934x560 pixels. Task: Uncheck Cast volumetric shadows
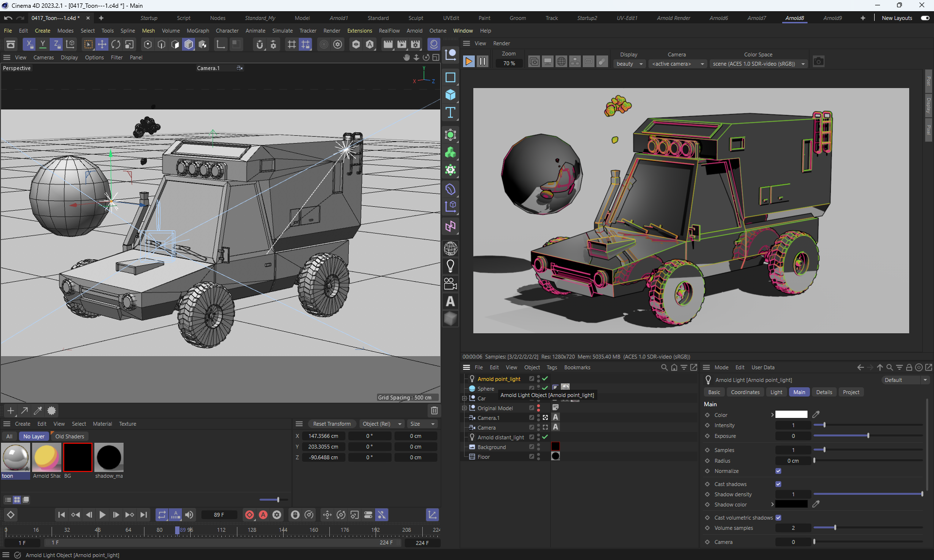pos(778,518)
